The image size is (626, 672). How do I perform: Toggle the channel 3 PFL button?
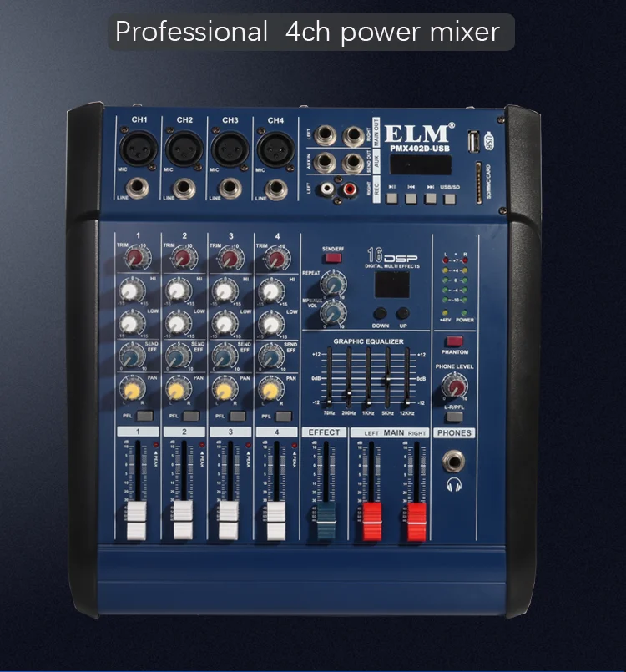point(237,416)
